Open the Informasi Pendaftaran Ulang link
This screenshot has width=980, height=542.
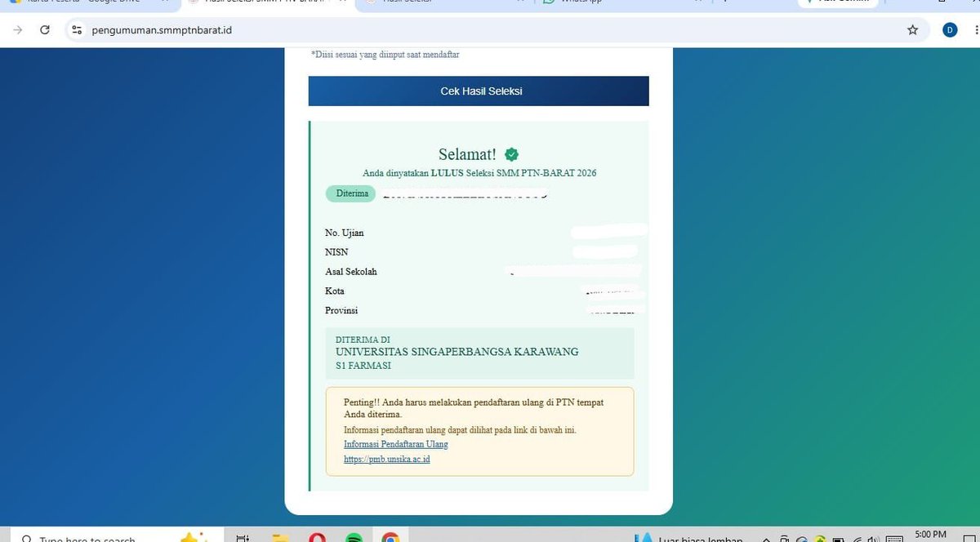coord(396,444)
